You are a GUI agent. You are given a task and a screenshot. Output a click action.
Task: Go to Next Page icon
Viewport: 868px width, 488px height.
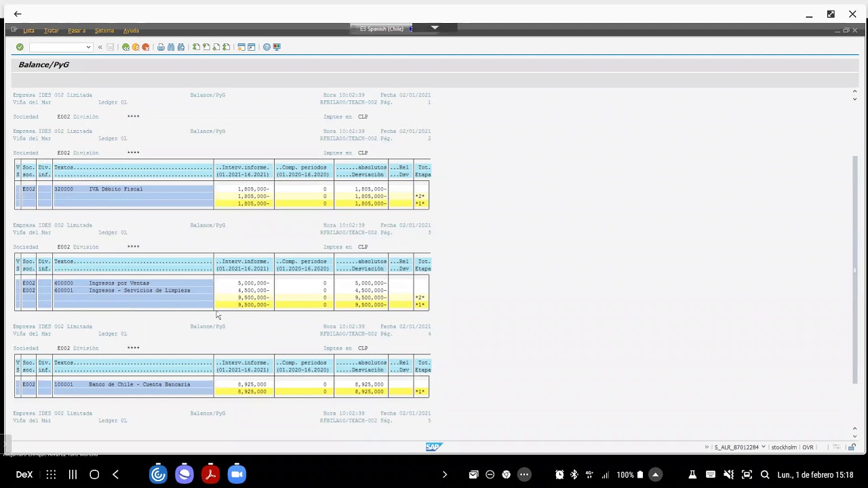coord(216,47)
